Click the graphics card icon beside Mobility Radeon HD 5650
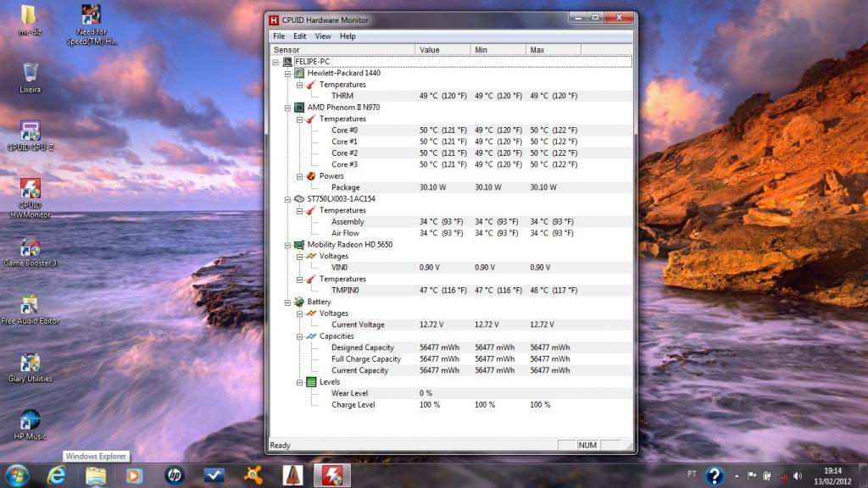 point(299,245)
